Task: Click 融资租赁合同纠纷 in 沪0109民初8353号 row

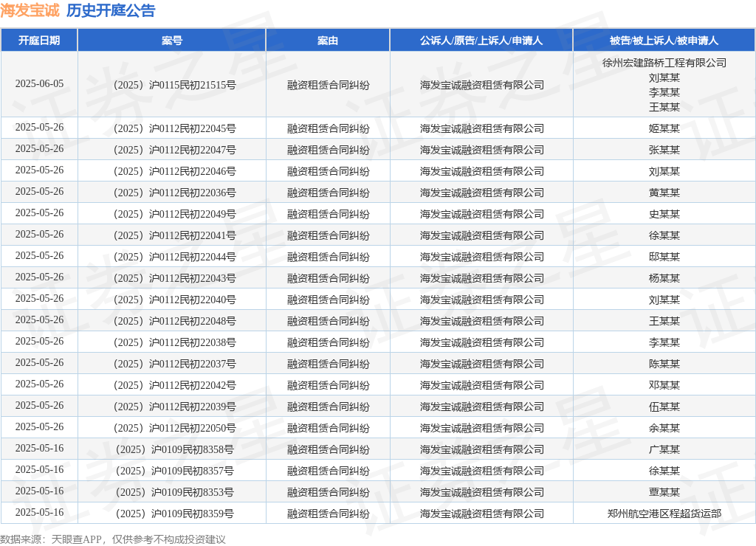Action: 328,492
